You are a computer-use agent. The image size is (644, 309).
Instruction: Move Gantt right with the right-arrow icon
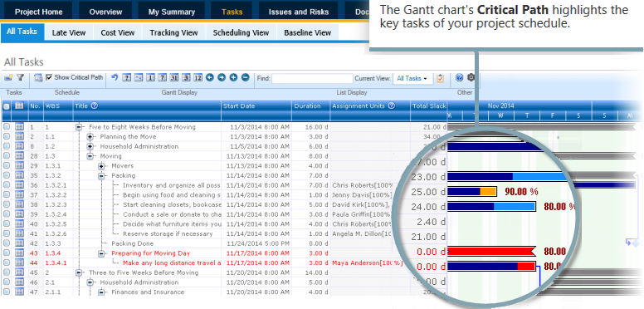tap(222, 77)
